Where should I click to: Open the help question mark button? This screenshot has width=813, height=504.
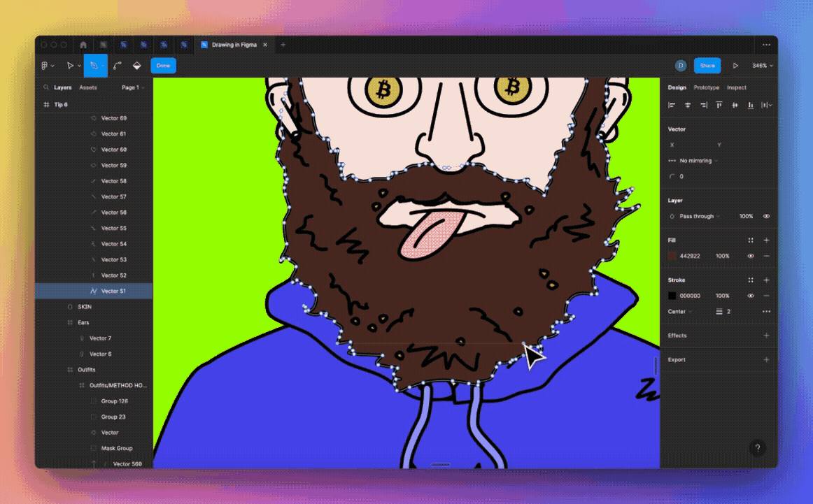pos(758,448)
